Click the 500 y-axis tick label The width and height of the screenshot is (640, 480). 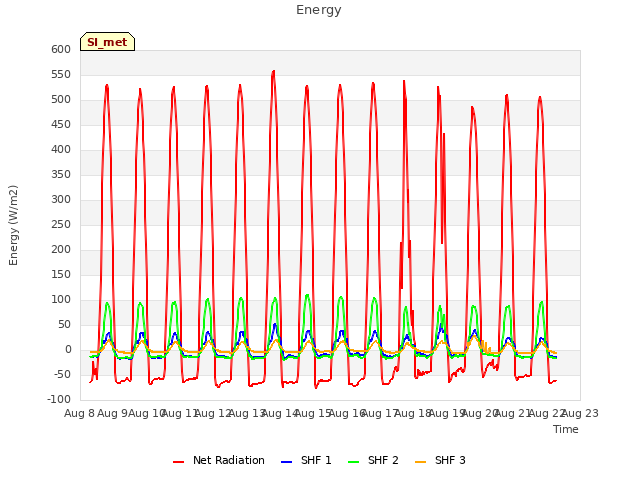coord(61,100)
